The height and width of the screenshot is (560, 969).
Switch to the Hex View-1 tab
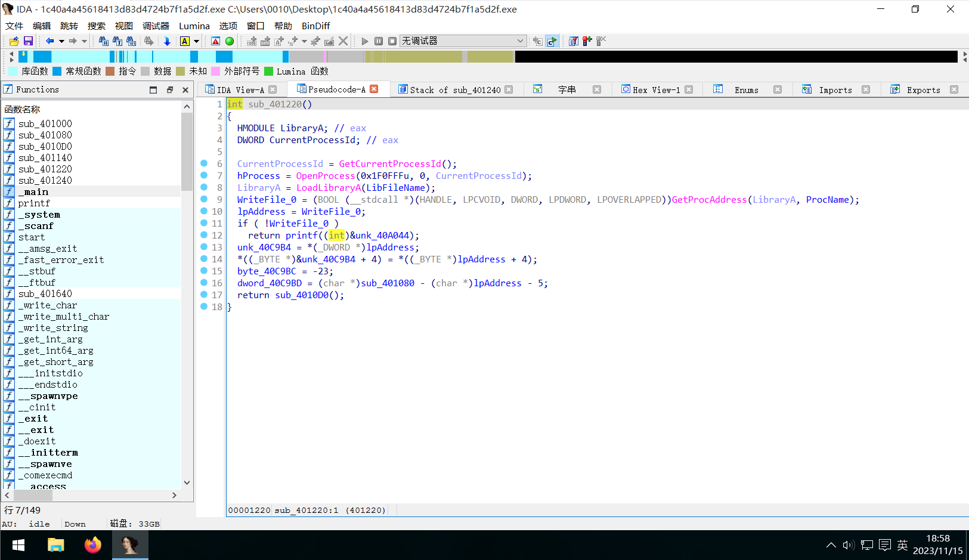(656, 89)
